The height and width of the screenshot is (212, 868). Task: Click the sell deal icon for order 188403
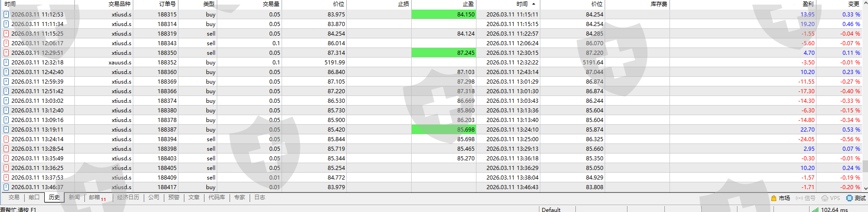(6, 159)
